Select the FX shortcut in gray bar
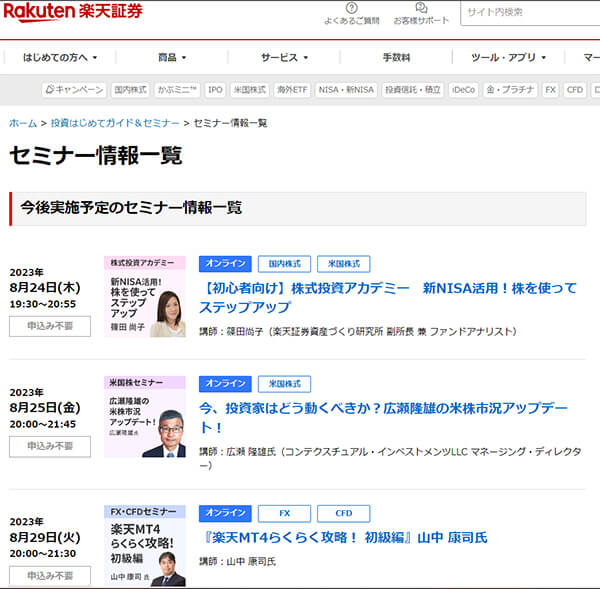 coord(550,90)
